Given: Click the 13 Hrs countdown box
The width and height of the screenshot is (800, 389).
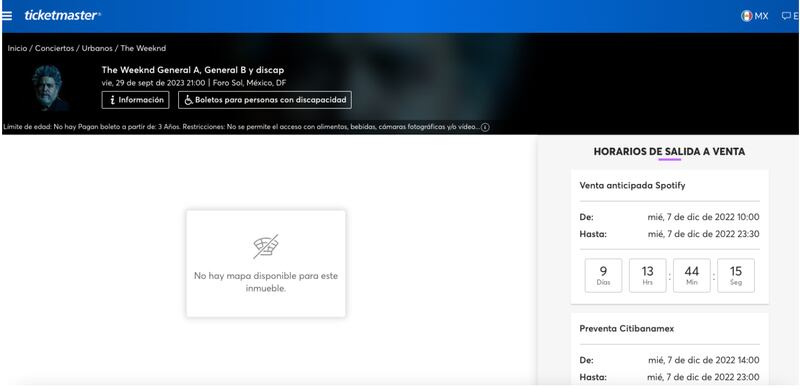Looking at the screenshot, I should pos(647,276).
